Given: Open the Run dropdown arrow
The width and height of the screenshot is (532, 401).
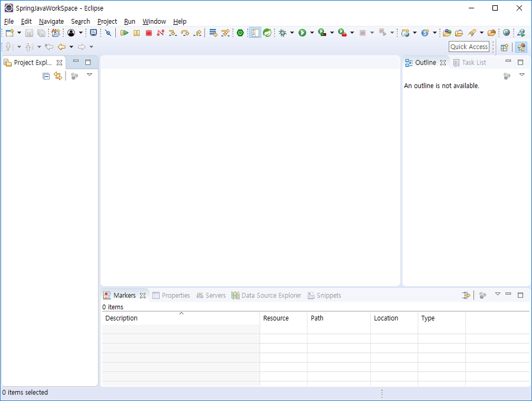Looking at the screenshot, I should pyautogui.click(x=312, y=33).
